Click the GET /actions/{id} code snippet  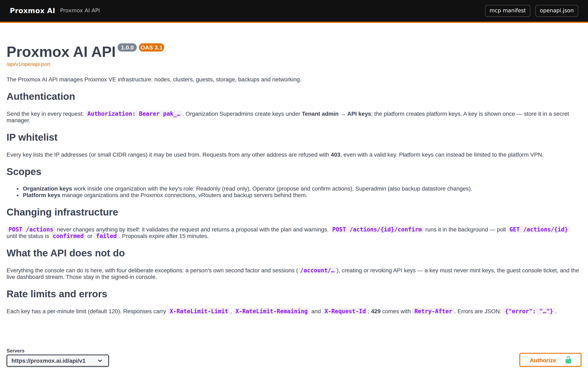[x=538, y=230]
